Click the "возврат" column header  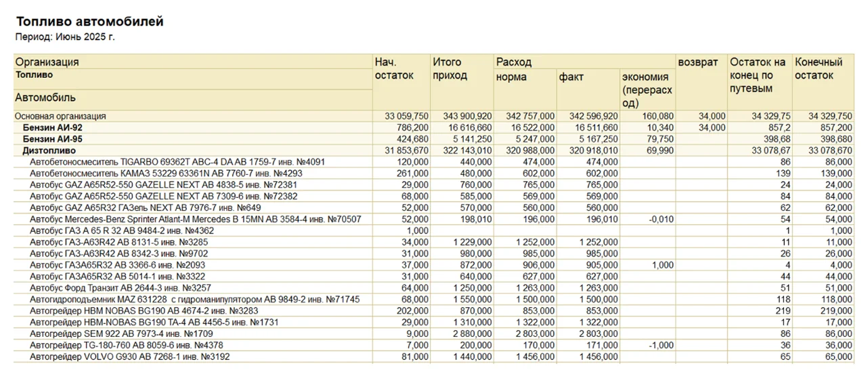pos(697,62)
